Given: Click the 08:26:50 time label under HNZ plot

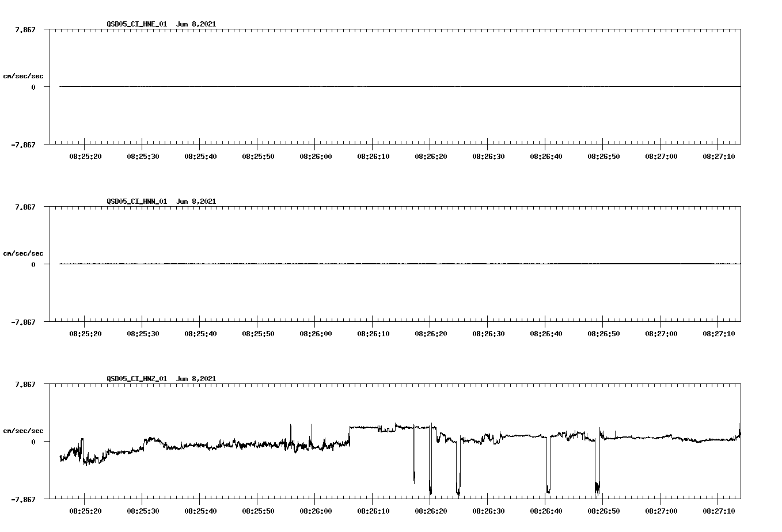Looking at the screenshot, I should tap(603, 511).
